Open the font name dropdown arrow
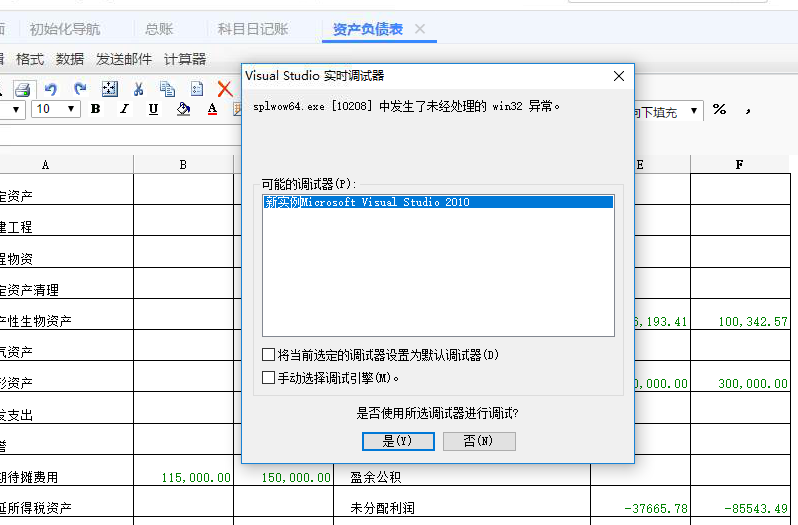 [16, 109]
